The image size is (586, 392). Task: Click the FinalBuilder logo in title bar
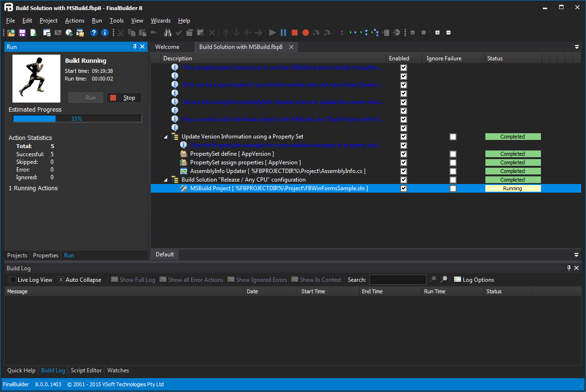(x=8, y=8)
